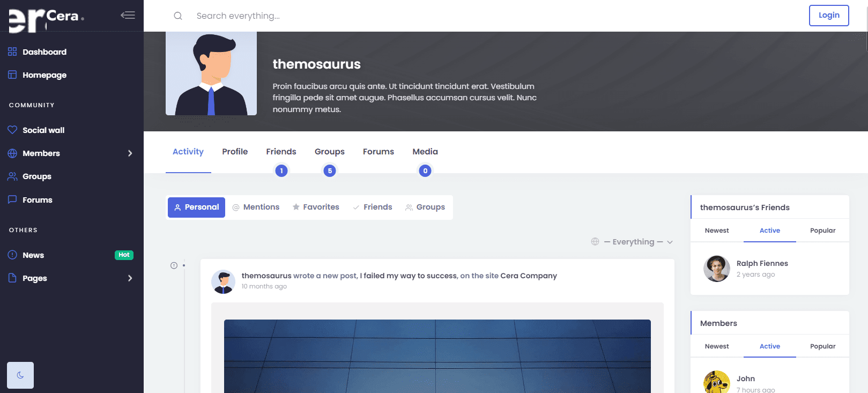Click the Social wall heart icon

coord(12,130)
